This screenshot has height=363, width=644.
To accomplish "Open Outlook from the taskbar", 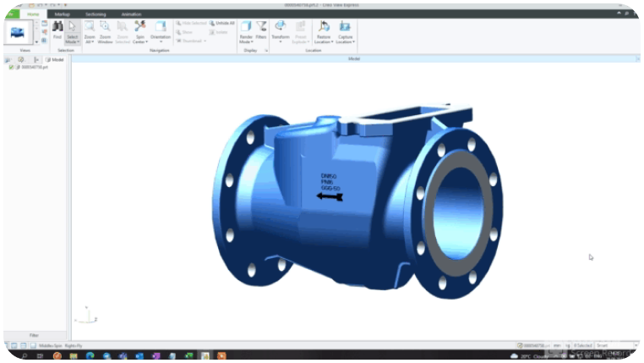I will click(x=139, y=355).
